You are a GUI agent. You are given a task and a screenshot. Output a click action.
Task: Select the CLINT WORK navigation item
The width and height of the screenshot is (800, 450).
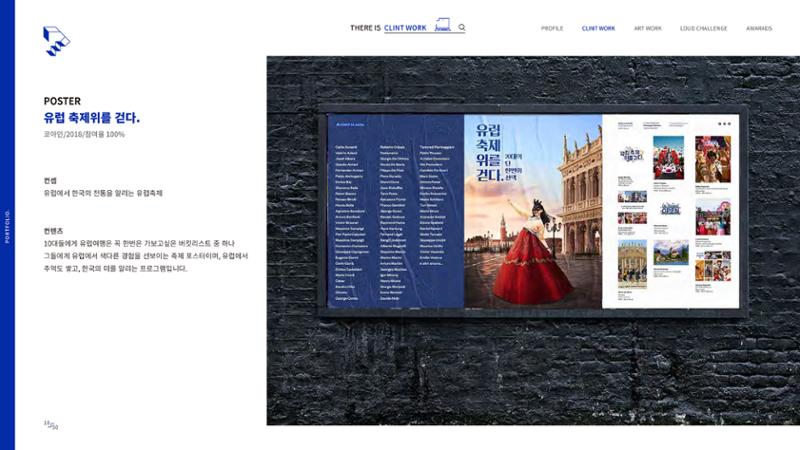(x=598, y=29)
